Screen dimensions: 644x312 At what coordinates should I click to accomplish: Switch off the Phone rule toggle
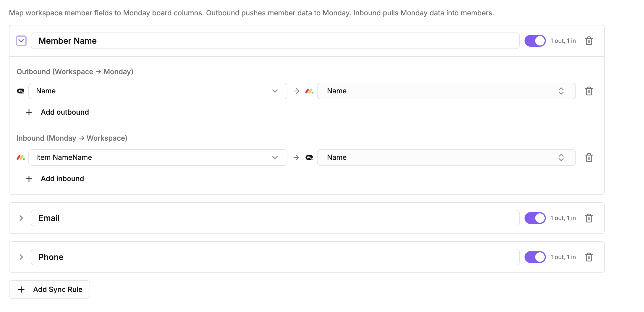[535, 257]
